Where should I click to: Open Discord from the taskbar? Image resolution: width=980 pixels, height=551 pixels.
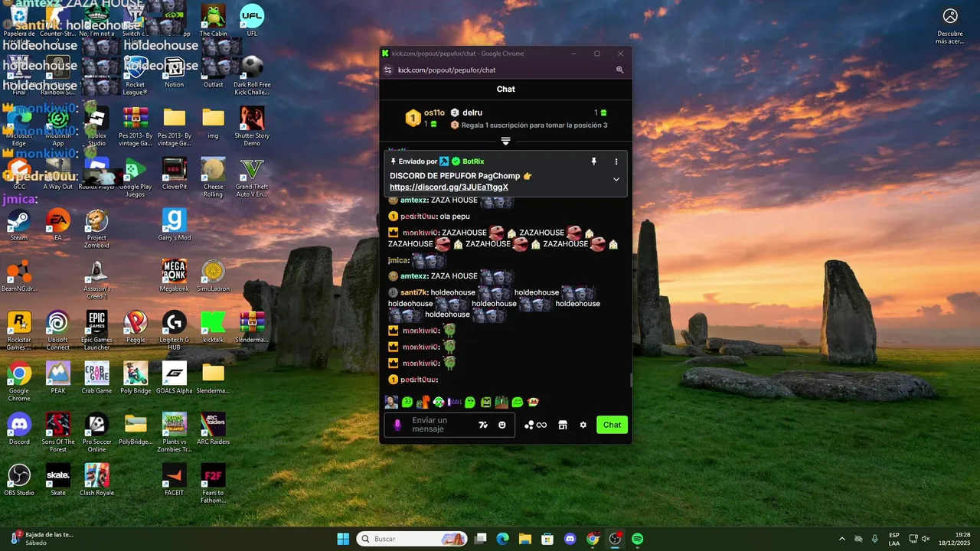tap(570, 539)
